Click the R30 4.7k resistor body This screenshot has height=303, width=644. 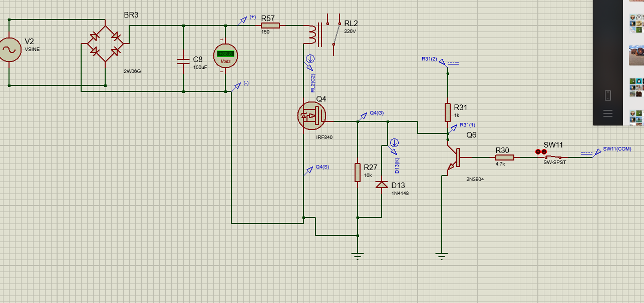[504, 157]
